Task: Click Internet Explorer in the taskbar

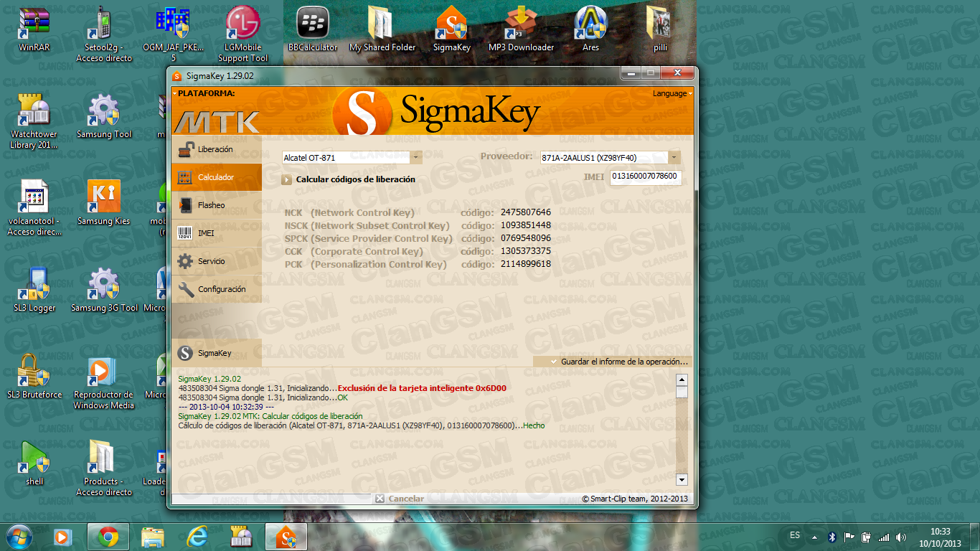Action: (197, 537)
